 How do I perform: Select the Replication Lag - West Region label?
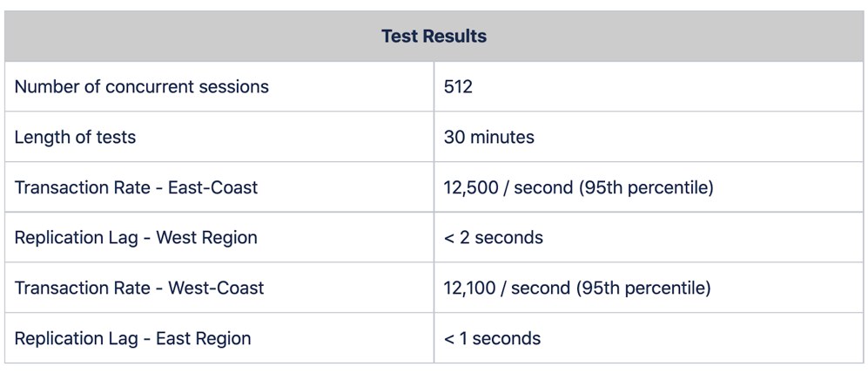(136, 238)
